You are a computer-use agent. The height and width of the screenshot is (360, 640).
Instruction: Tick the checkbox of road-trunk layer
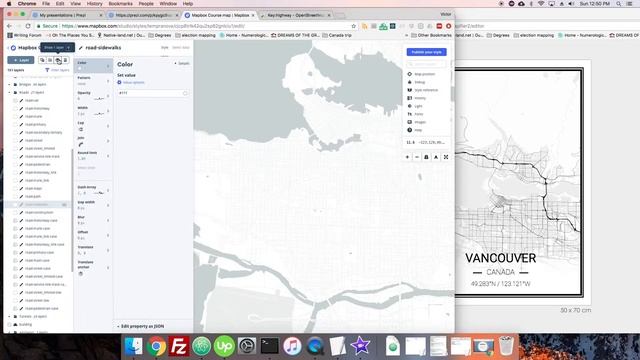pyautogui.click(x=15, y=116)
